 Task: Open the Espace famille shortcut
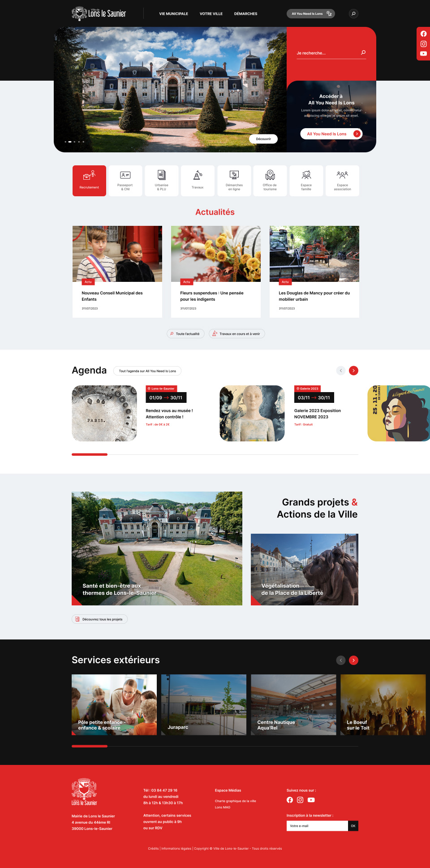click(306, 180)
